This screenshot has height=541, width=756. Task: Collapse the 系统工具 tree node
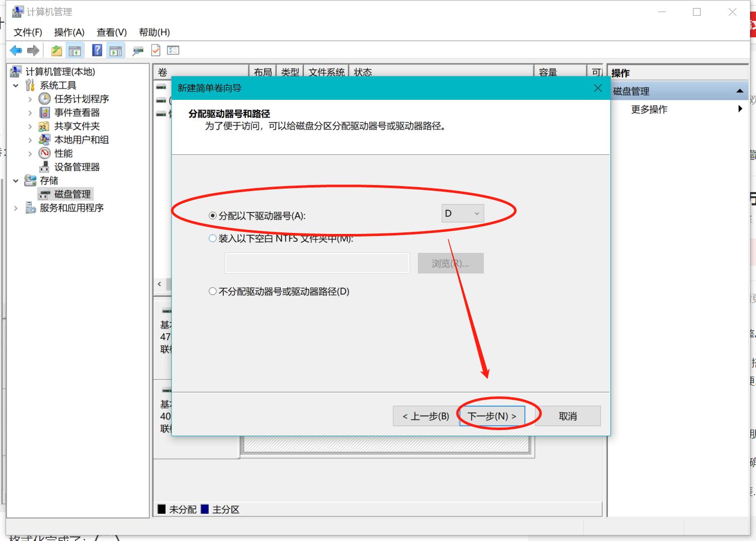pos(16,85)
